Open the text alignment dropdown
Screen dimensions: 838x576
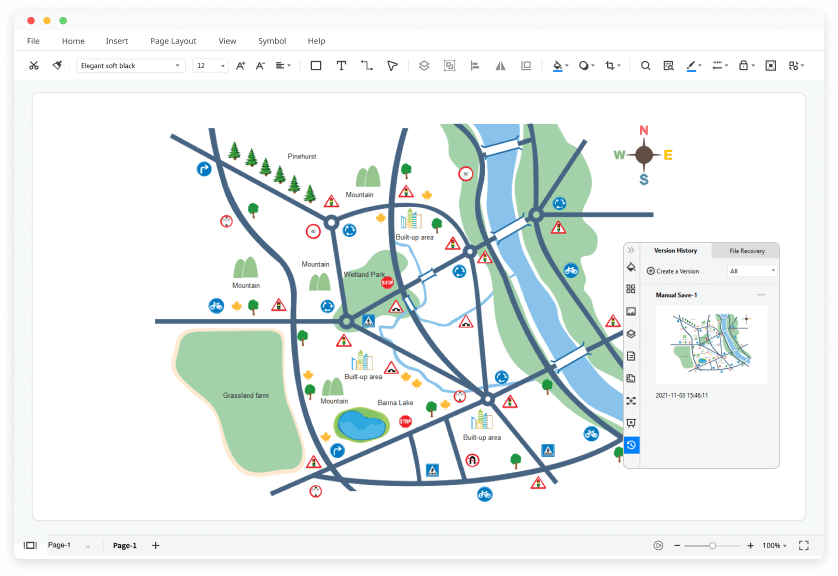pyautogui.click(x=283, y=65)
